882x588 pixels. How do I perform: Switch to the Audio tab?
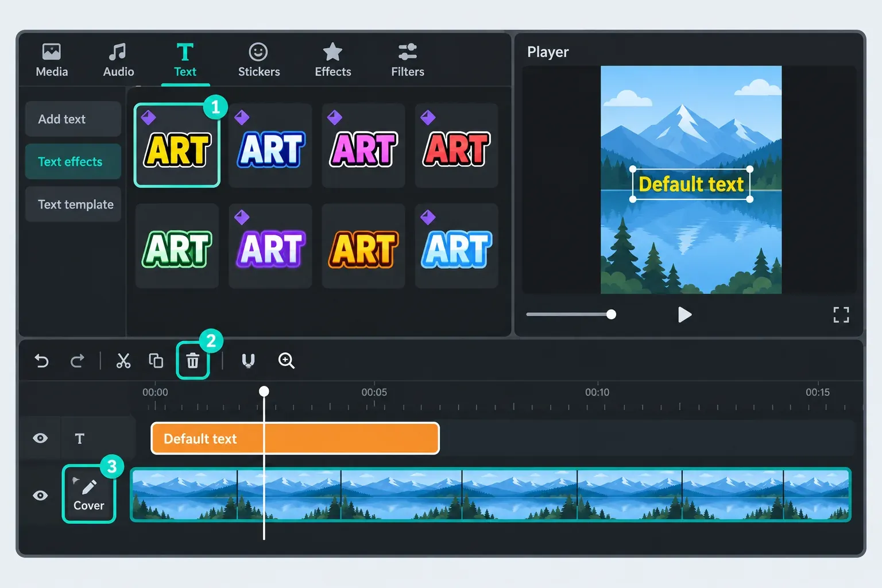click(x=118, y=60)
